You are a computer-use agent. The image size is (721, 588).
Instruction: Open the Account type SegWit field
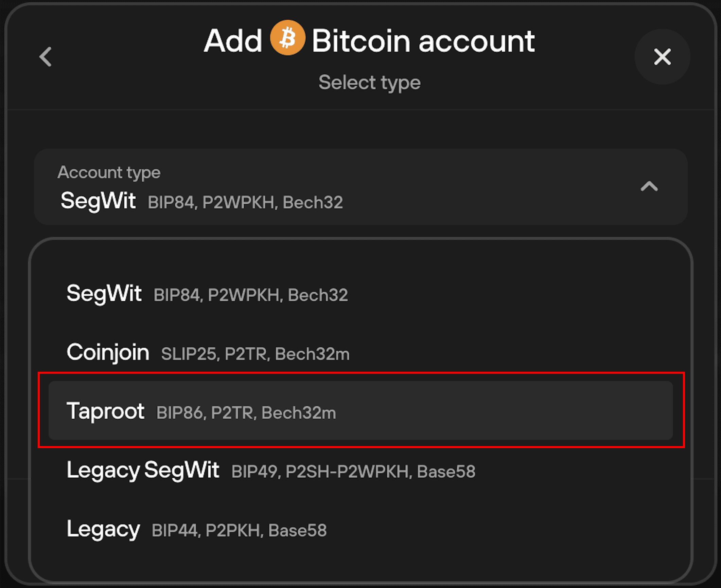click(x=360, y=187)
